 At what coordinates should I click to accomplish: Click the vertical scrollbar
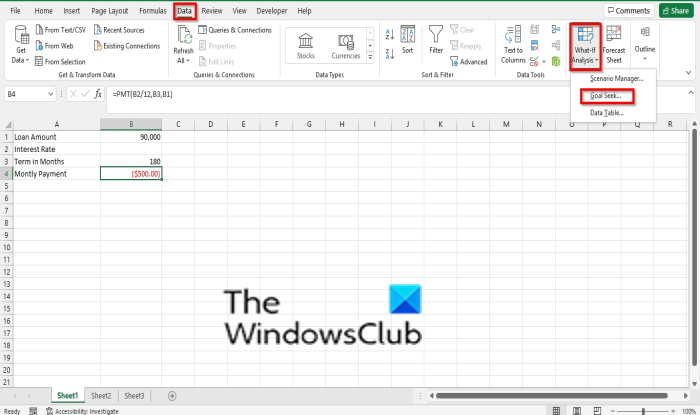pos(694,247)
